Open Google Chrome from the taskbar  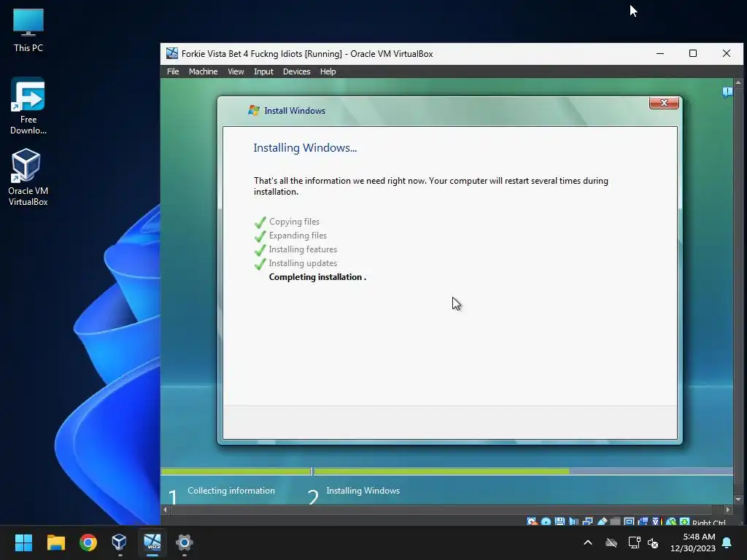[88, 542]
